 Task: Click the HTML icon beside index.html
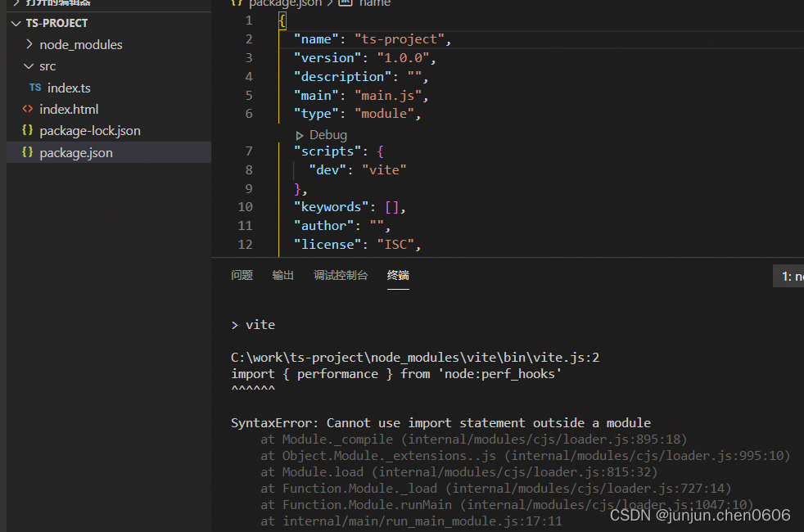coord(28,109)
